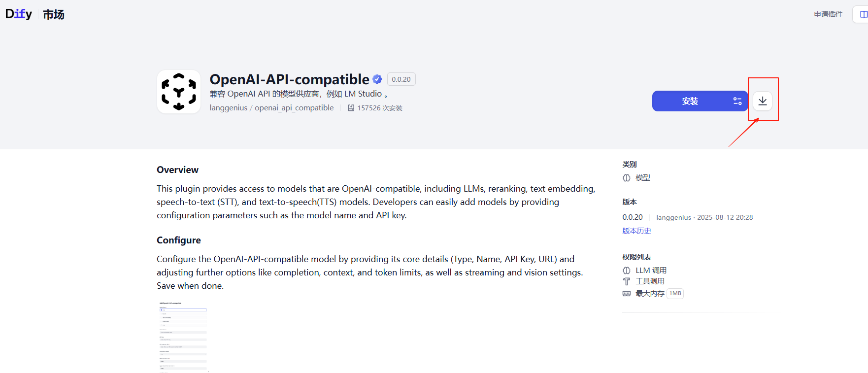Click the 安装 install button
868x373 pixels.
tap(690, 101)
